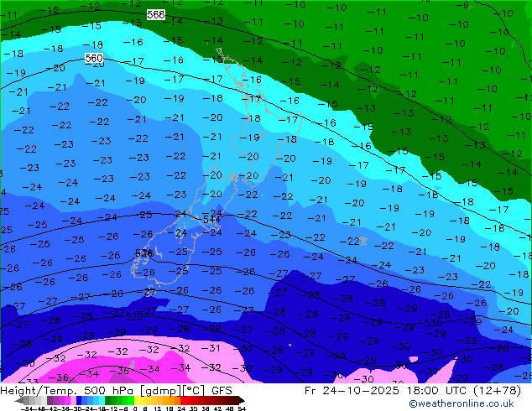Image resolution: width=532 pixels, height=411 pixels.
Task: Click the '[°C]' unit label
Action: [x=193, y=391]
